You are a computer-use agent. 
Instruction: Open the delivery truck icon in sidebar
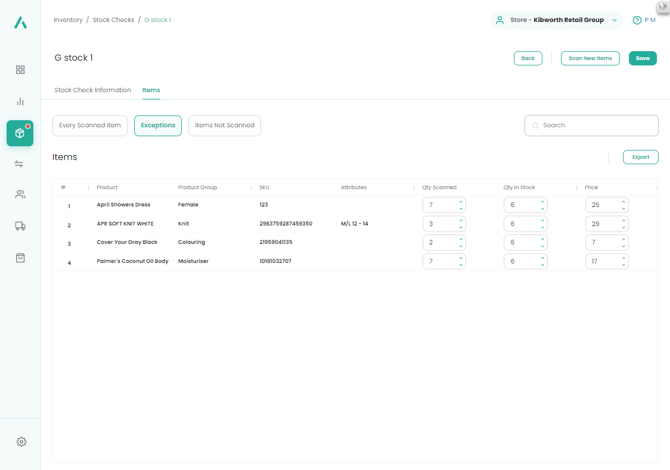pyautogui.click(x=20, y=226)
